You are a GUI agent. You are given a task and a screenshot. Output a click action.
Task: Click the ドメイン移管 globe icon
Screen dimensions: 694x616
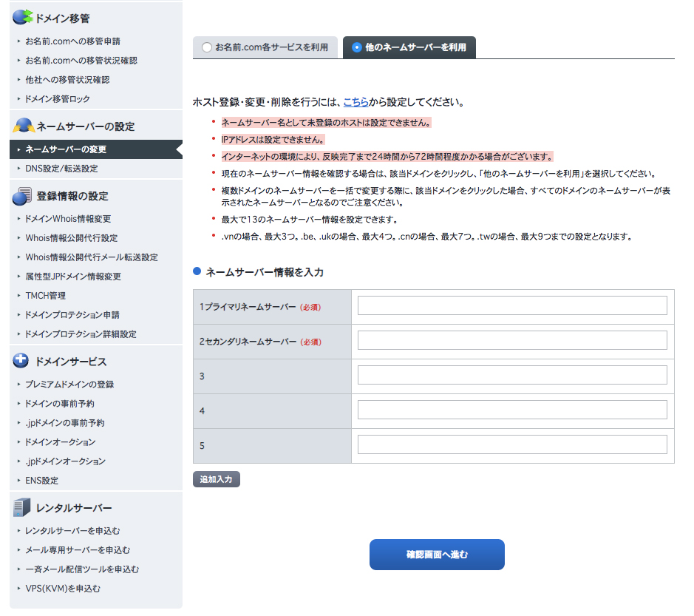coord(22,17)
